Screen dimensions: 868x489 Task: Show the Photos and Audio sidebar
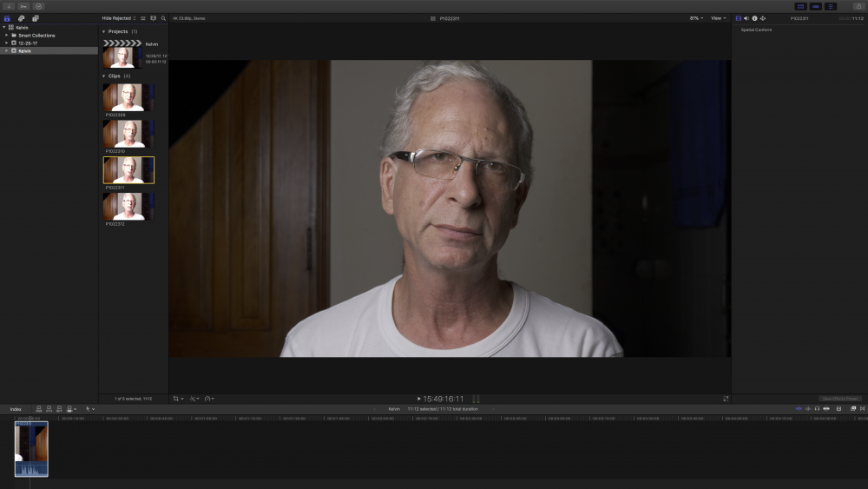click(22, 18)
